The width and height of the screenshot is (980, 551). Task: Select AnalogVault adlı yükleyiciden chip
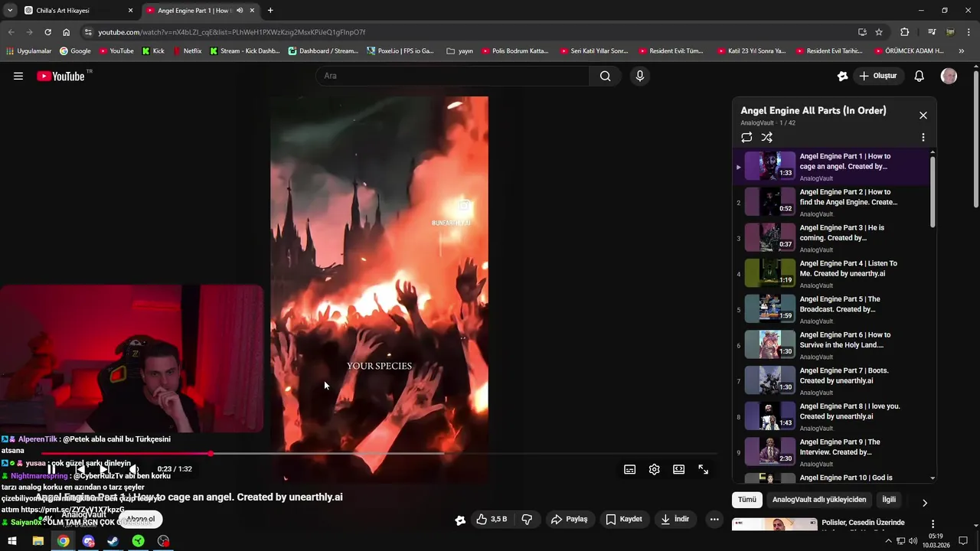[x=819, y=500]
